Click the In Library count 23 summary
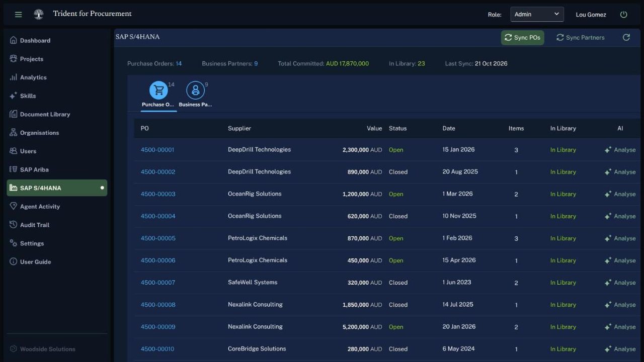Viewport: 644px width, 362px height. [x=407, y=63]
